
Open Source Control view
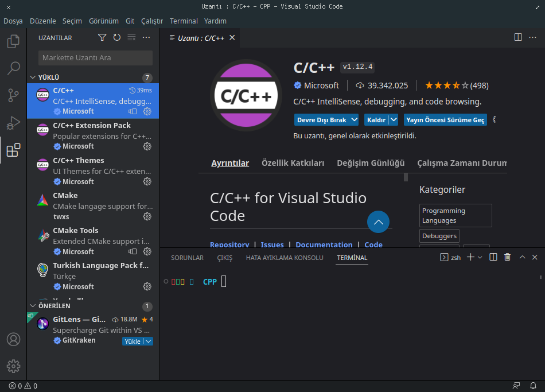point(13,95)
